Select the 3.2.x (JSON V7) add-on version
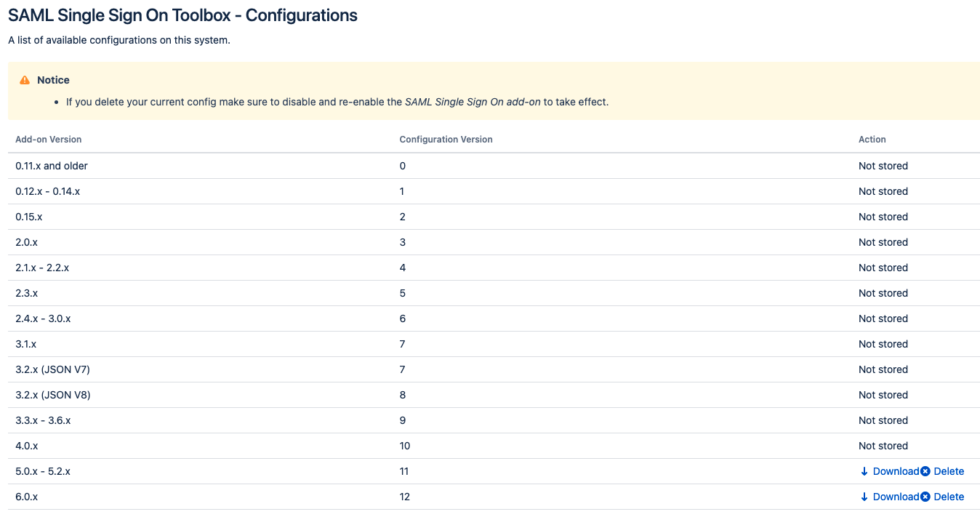The image size is (980, 517). [53, 369]
